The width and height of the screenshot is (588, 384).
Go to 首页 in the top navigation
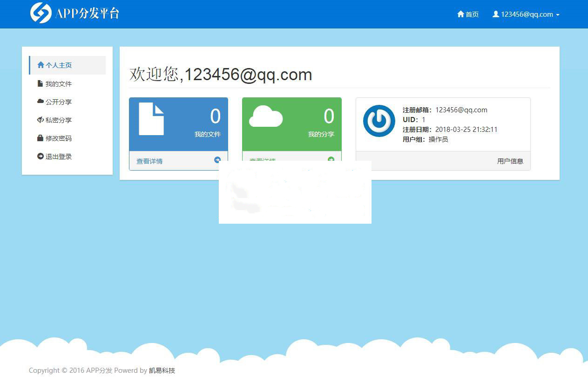(472, 14)
